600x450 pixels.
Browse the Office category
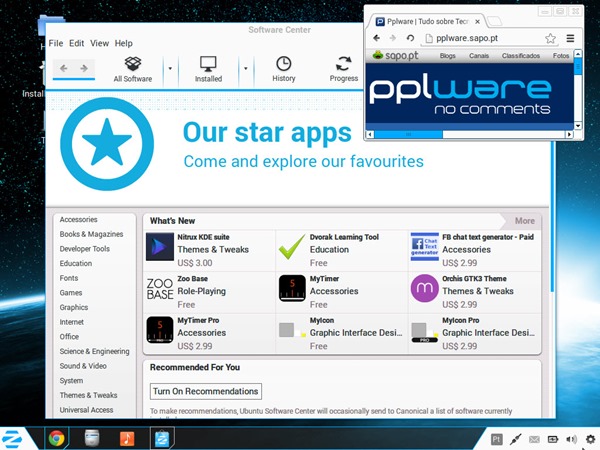click(x=69, y=337)
